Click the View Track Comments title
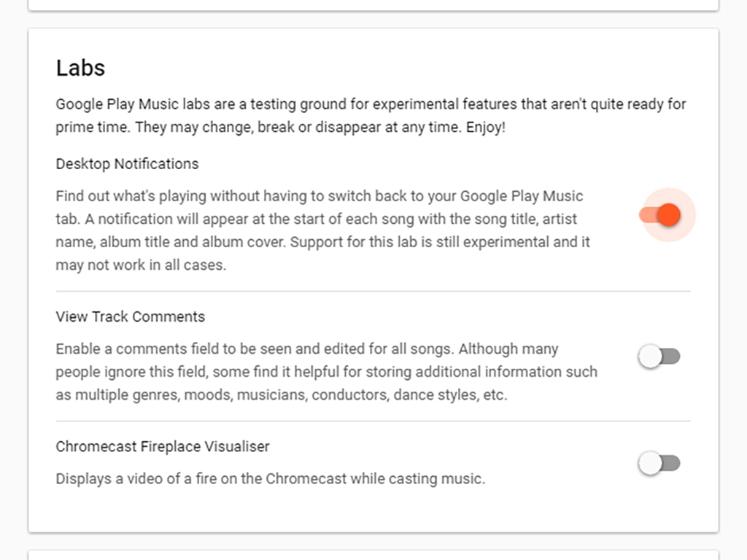The height and width of the screenshot is (560, 747). click(x=130, y=317)
